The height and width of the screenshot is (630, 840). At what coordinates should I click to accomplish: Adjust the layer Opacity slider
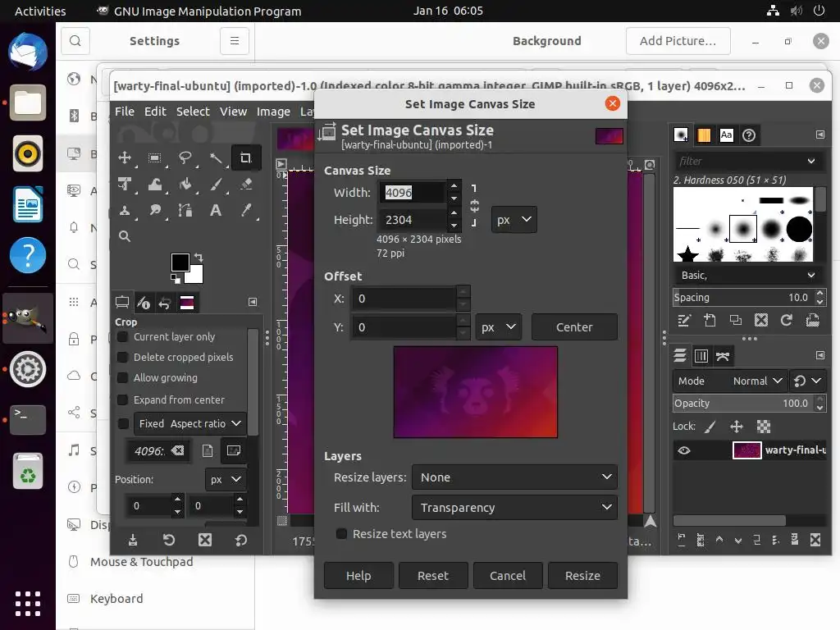(x=744, y=404)
